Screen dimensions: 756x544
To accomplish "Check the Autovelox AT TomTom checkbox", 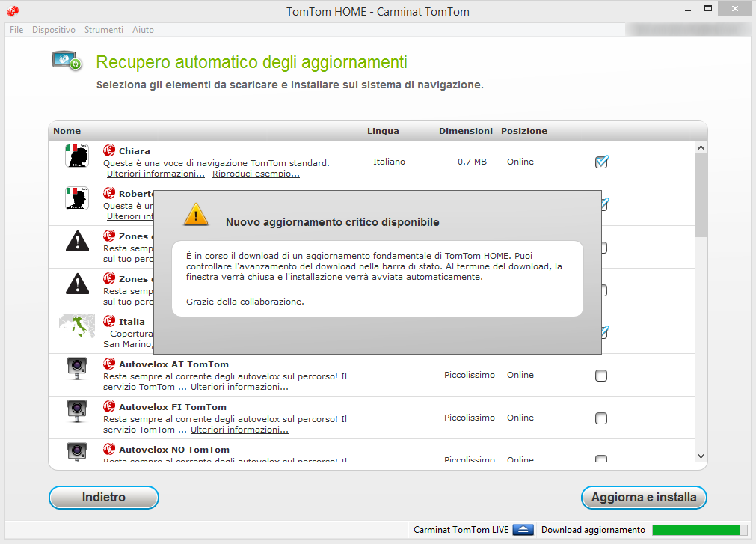I will [x=601, y=376].
